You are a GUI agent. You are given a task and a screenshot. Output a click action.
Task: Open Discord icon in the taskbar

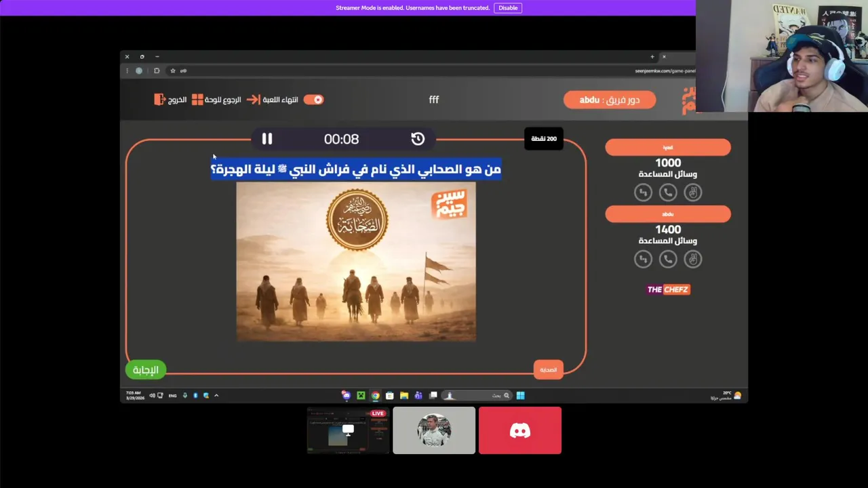(x=347, y=395)
